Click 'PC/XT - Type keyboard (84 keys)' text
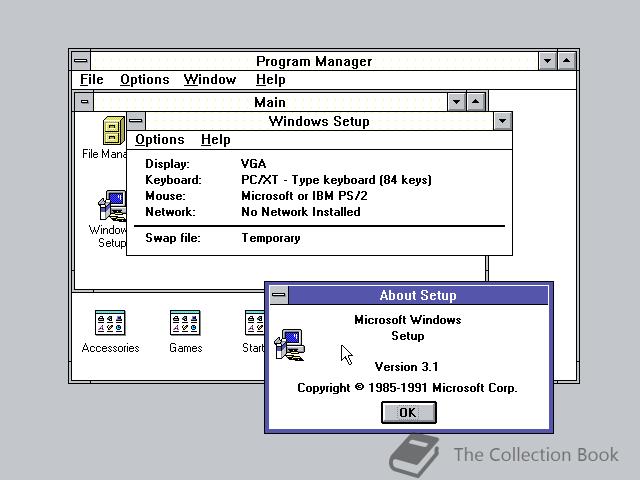 pos(336,180)
